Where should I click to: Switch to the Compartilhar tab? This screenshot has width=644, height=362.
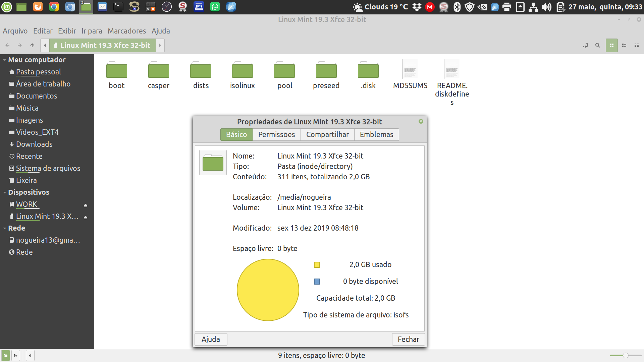pyautogui.click(x=327, y=134)
